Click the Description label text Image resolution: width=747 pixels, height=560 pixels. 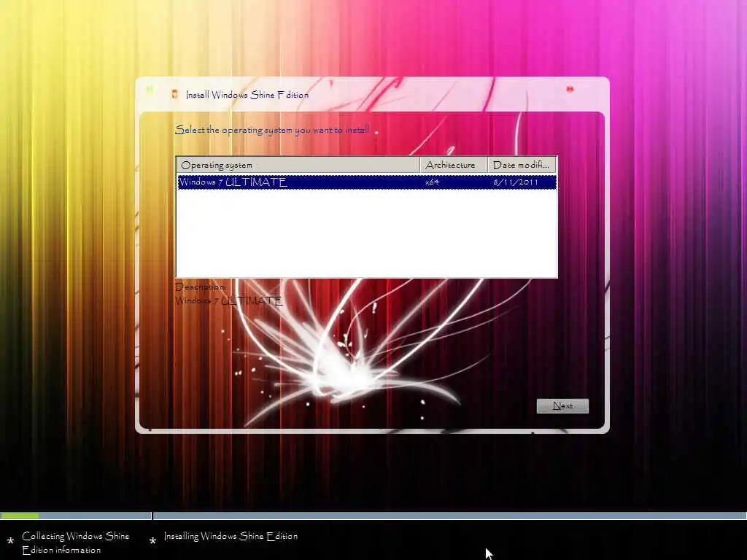(200, 287)
